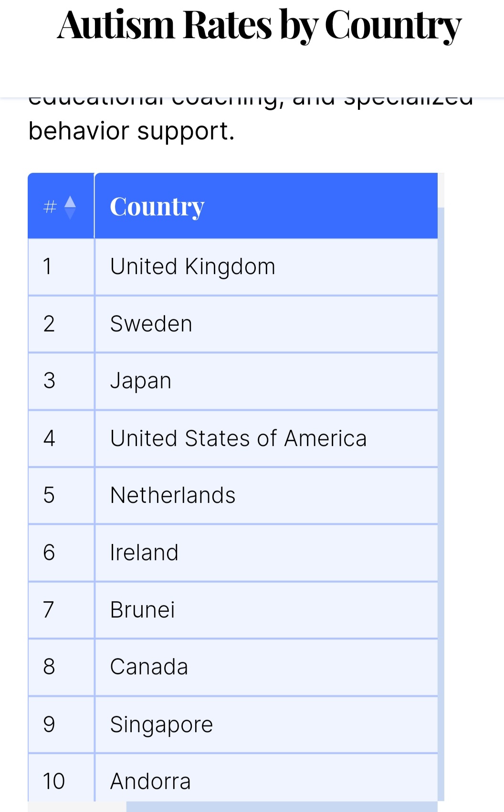This screenshot has height=812, width=504.
Task: Click the vertical scrollbar beside the table
Action: pos(441,504)
